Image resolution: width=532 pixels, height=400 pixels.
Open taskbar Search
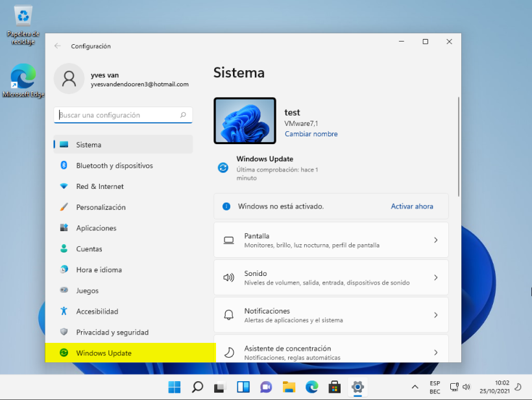coord(197,387)
